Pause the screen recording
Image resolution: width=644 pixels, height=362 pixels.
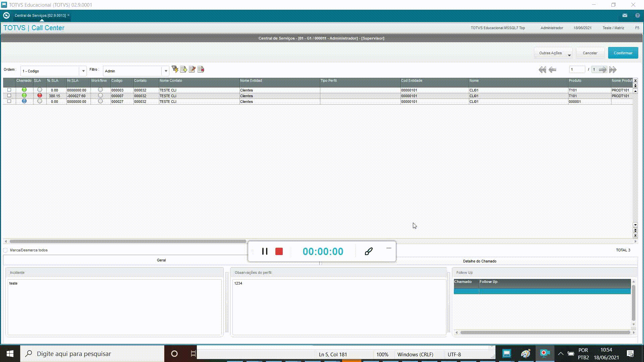(265, 251)
